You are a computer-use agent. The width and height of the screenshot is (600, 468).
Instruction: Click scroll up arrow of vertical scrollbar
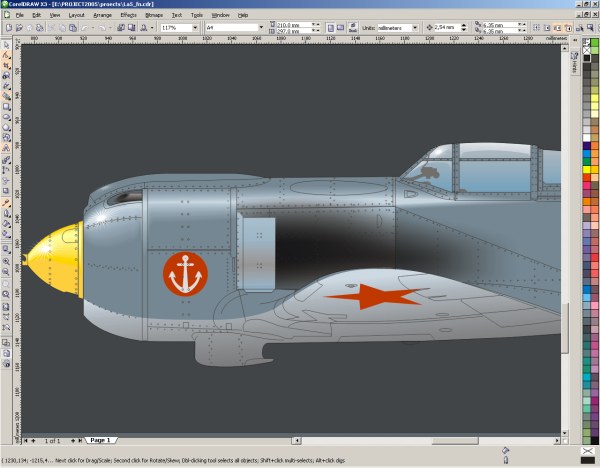coord(565,48)
